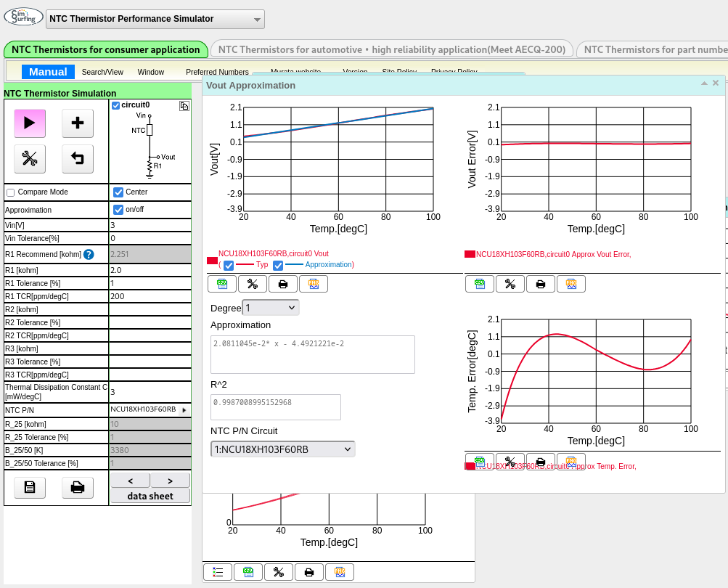This screenshot has width=728, height=588.
Task: Enable Compare Mode checkbox
Action: coord(11,192)
